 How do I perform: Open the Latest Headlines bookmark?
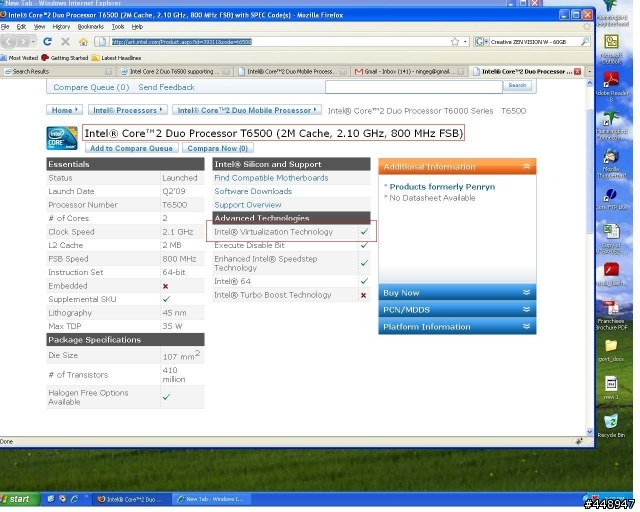coord(116,58)
